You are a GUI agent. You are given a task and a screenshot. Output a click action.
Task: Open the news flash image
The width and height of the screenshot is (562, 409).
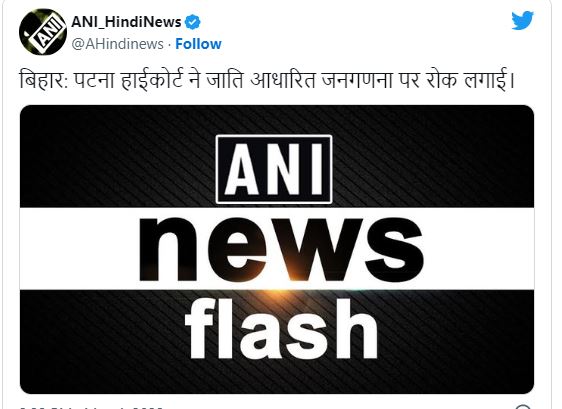click(277, 249)
